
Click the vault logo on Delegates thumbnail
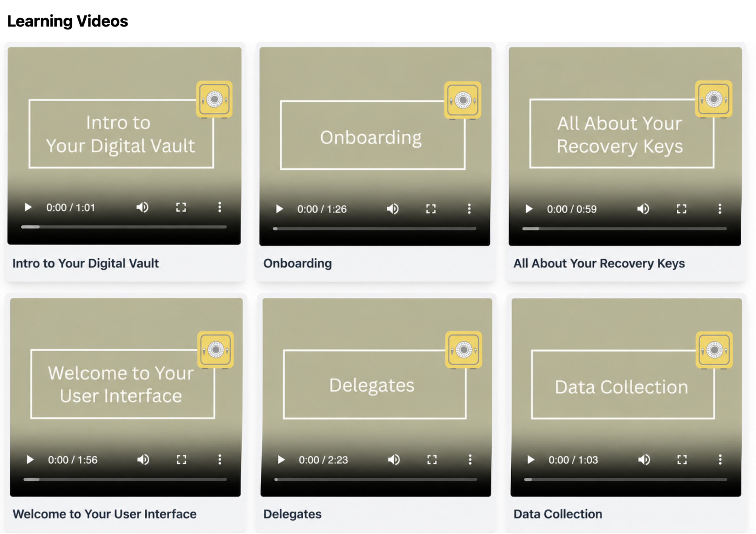pos(464,350)
